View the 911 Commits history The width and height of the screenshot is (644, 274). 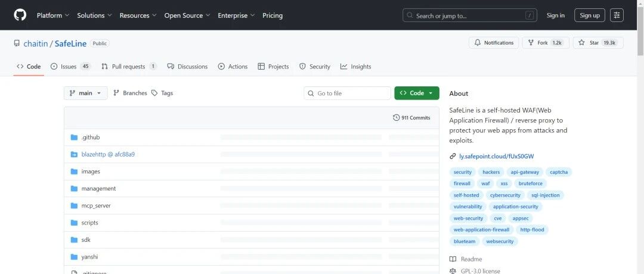[411, 118]
